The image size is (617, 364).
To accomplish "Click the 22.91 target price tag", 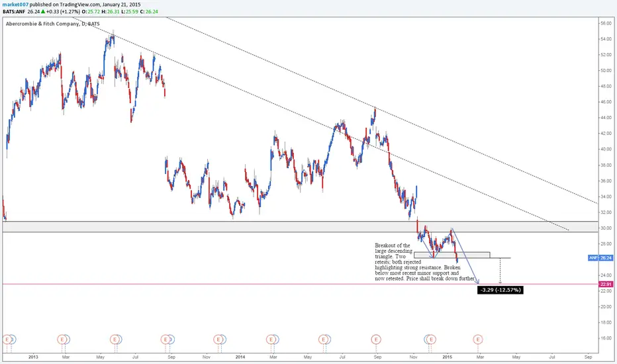I will coord(606,284).
